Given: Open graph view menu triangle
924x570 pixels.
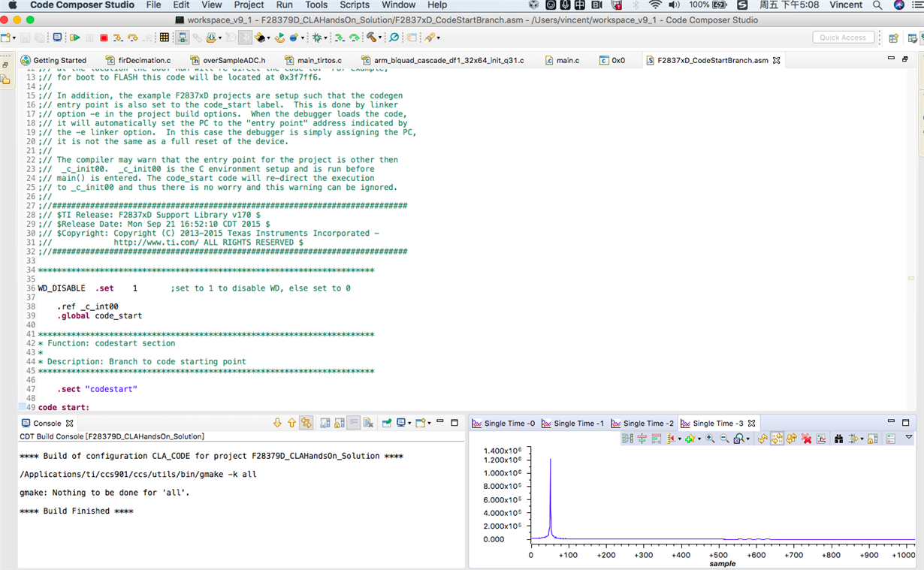Looking at the screenshot, I should click(x=908, y=438).
